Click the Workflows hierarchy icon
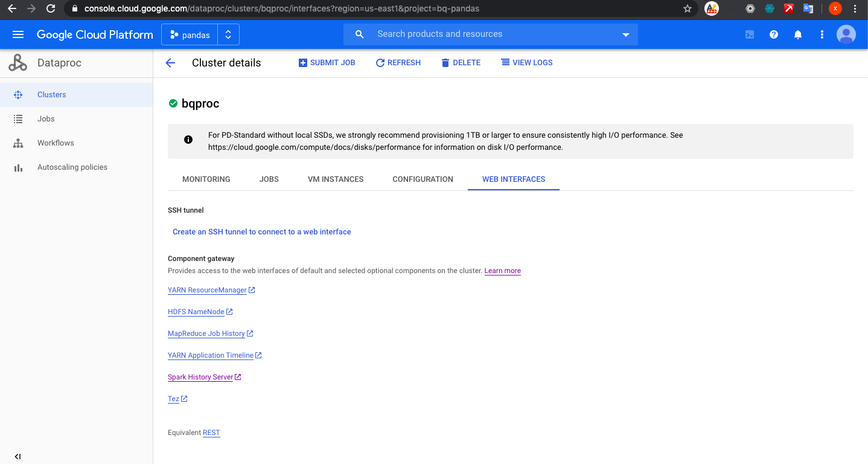This screenshot has height=464, width=868. 18,143
